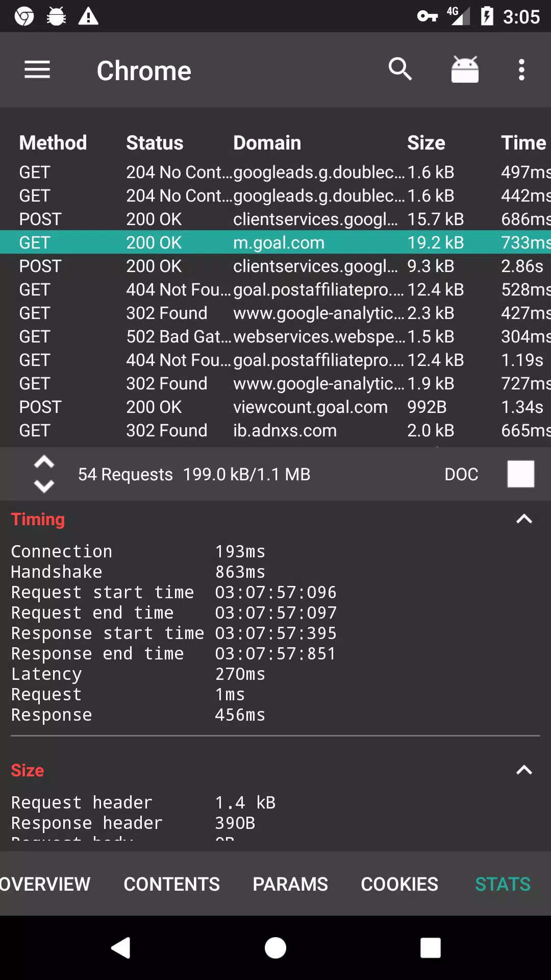Tap the Android robot app icon
The width and height of the screenshot is (551, 980).
pyautogui.click(x=465, y=69)
